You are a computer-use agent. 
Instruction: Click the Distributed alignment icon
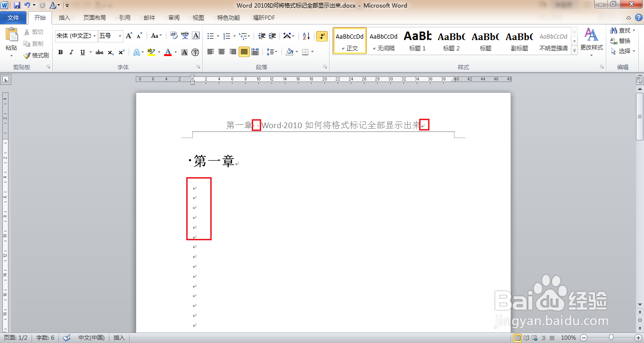pyautogui.click(x=255, y=52)
